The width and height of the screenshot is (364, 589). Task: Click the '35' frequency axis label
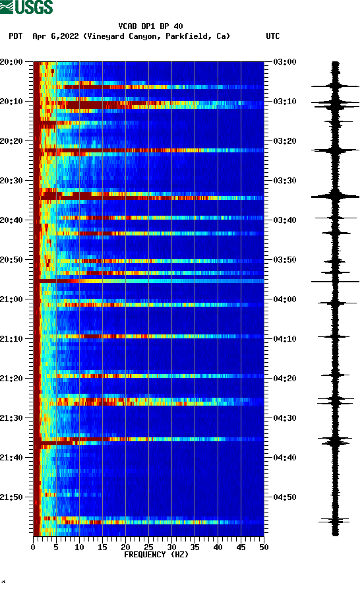[195, 547]
